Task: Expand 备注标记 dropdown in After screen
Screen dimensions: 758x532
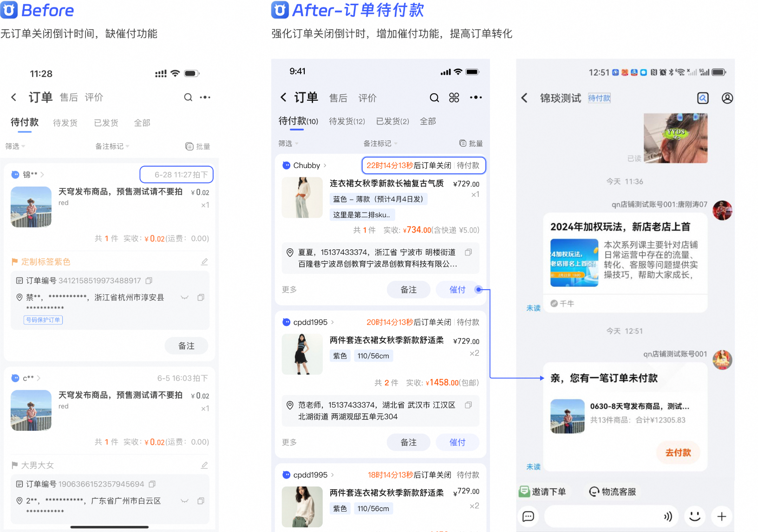Action: (x=380, y=143)
